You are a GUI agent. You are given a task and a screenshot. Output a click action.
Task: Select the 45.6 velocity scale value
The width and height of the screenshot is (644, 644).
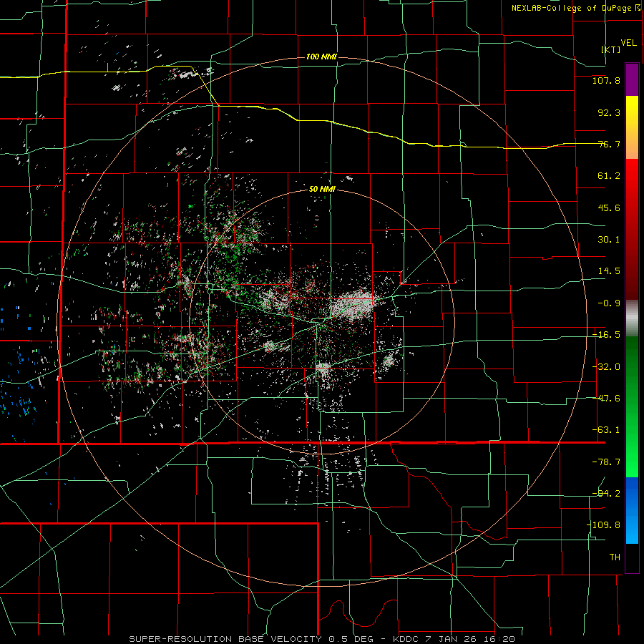click(x=609, y=208)
